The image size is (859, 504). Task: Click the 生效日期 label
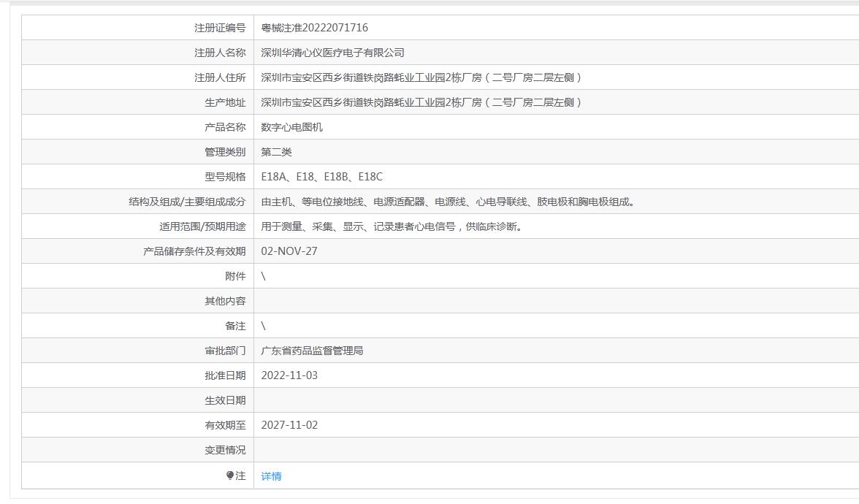225,400
